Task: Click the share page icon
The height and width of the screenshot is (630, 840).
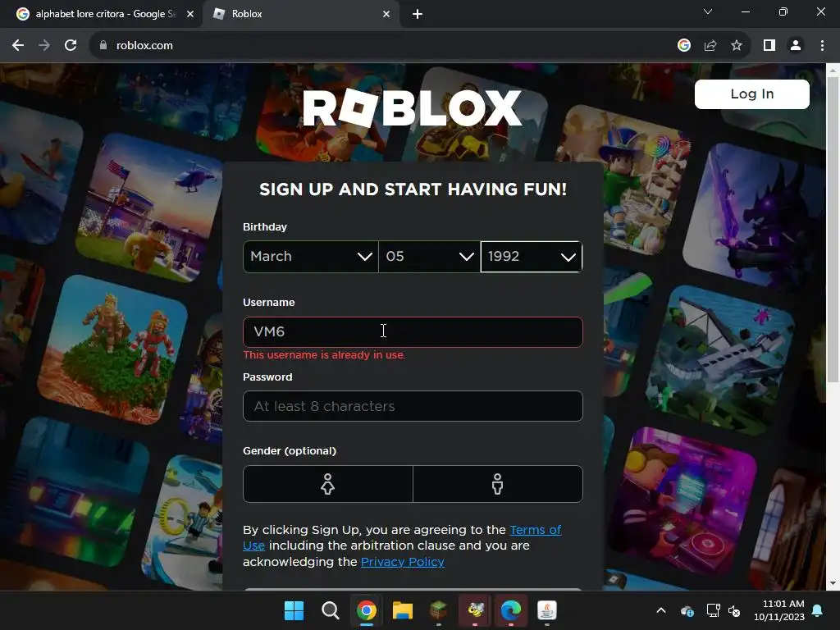Action: [x=710, y=46]
